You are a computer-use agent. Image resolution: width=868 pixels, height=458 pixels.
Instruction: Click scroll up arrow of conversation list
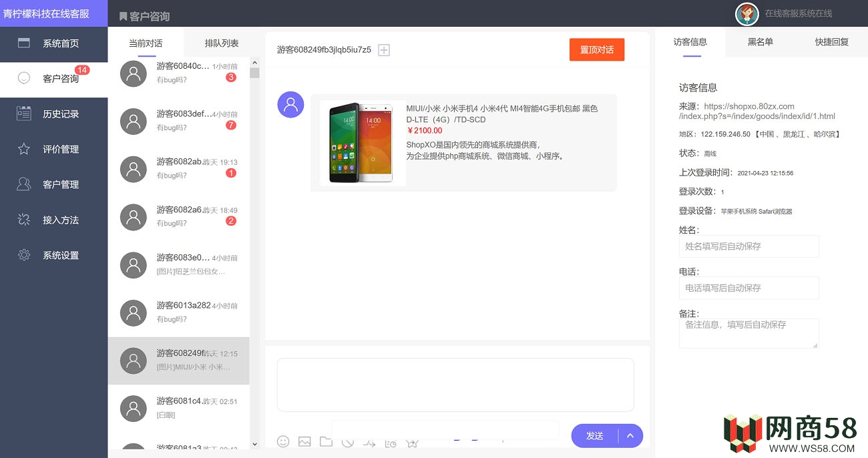coord(254,62)
